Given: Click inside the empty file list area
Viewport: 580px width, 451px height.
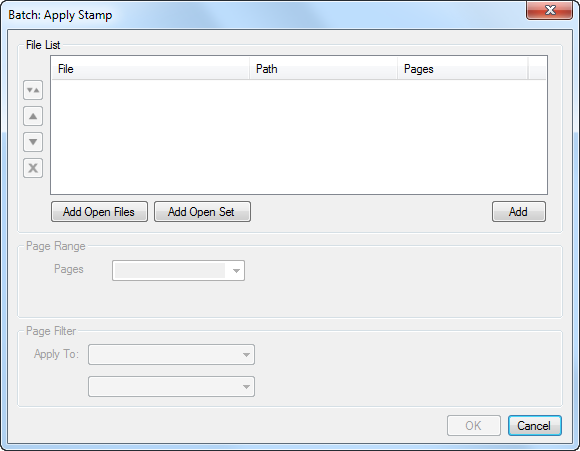Looking at the screenshot, I should (x=299, y=137).
